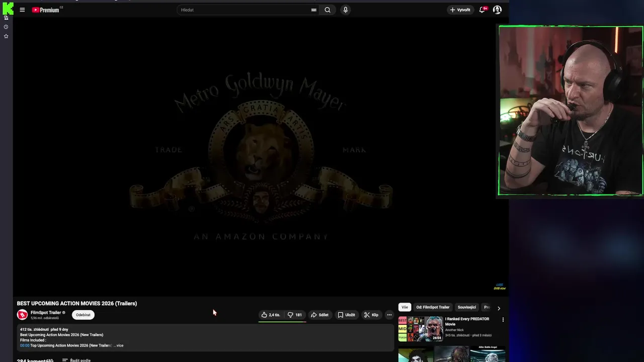Click the sidebar icon below Kick logo
The width and height of the screenshot is (644, 362).
click(x=6, y=18)
